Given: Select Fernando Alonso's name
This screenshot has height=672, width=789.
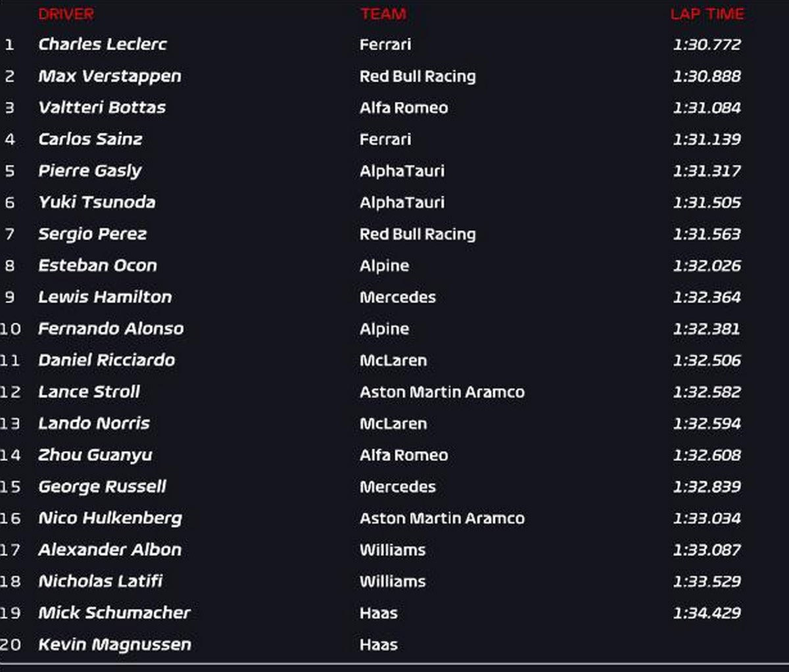Looking at the screenshot, I should [x=110, y=329].
